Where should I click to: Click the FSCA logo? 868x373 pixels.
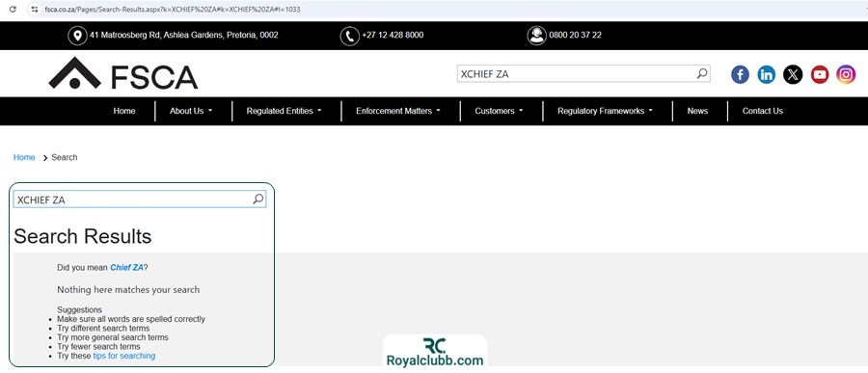pyautogui.click(x=122, y=73)
